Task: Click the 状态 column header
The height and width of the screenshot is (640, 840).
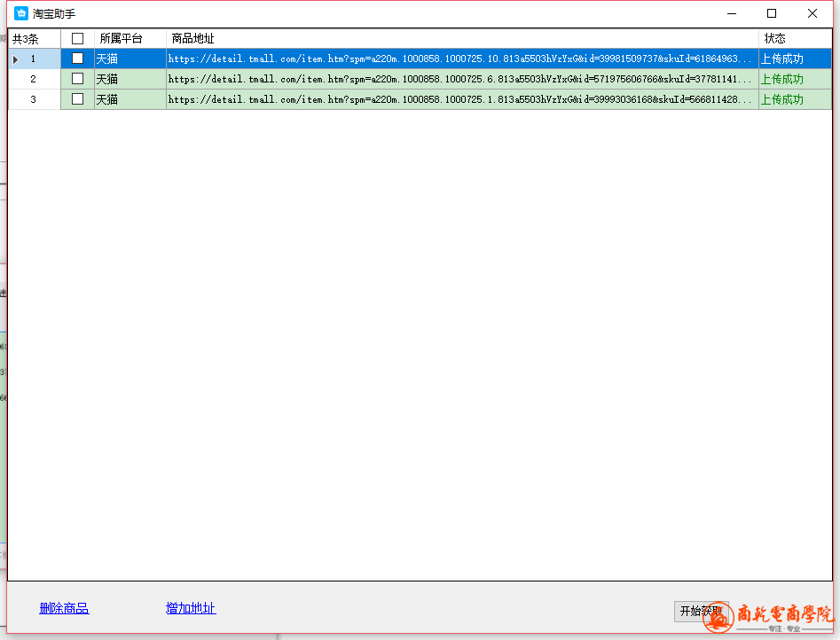Action: [795, 39]
